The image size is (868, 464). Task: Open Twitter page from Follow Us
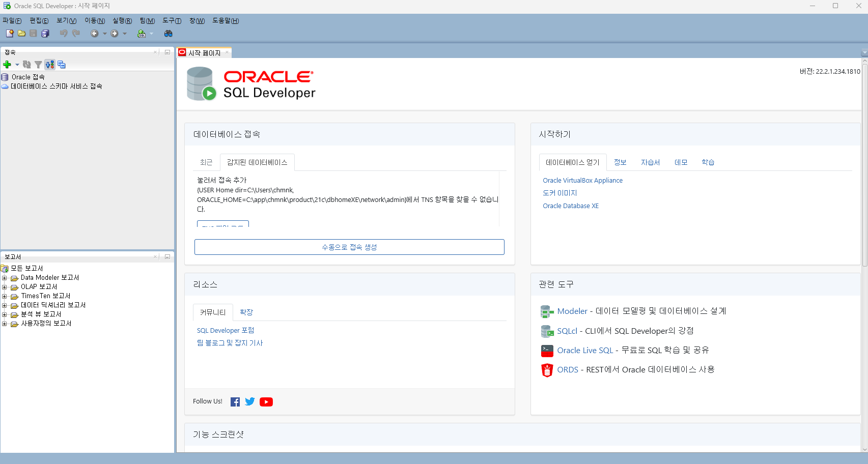(x=250, y=402)
